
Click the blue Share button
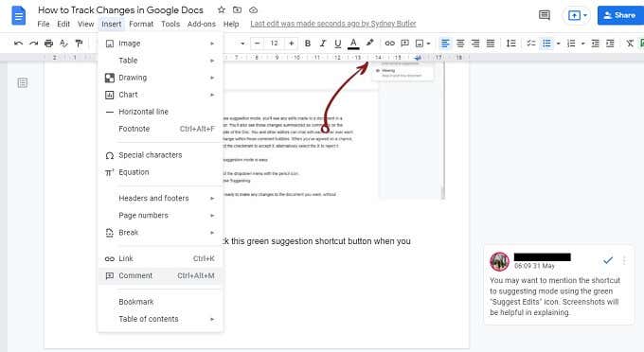[620, 15]
